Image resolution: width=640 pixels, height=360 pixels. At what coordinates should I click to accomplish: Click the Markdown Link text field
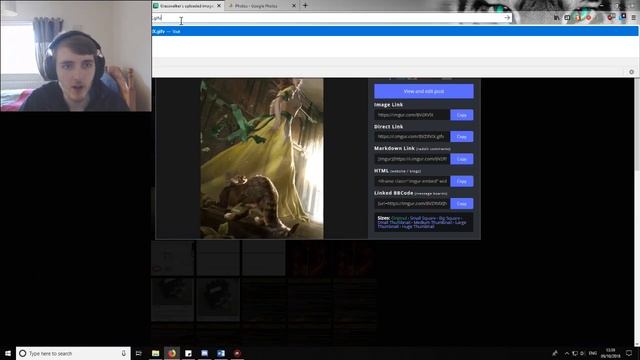(412, 159)
